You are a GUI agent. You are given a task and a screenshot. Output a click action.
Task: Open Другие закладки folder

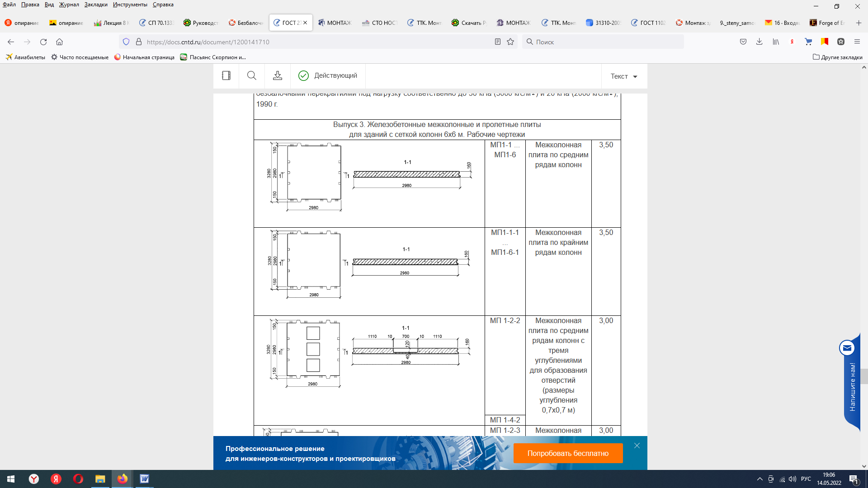pyautogui.click(x=838, y=57)
